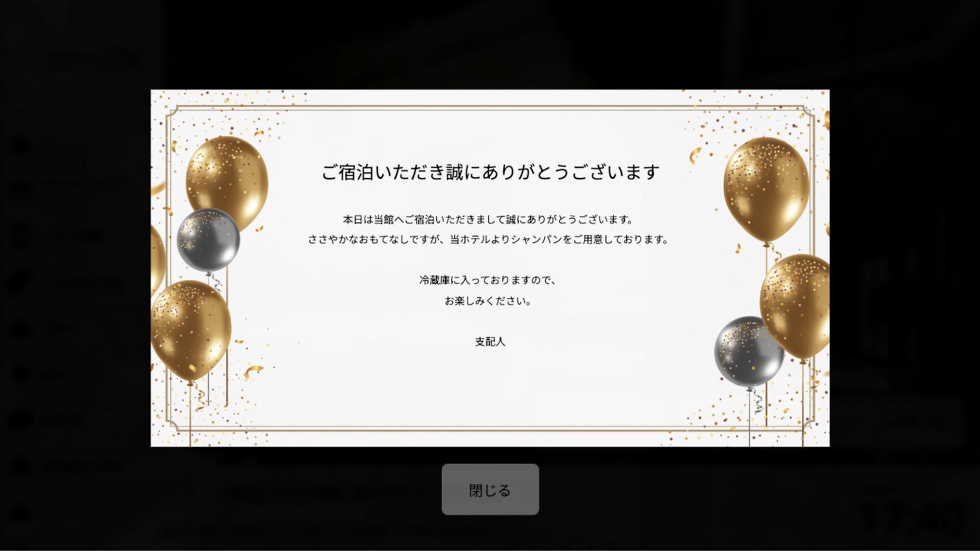
Task: Click the silver balloon on the left side
Action: (x=208, y=240)
